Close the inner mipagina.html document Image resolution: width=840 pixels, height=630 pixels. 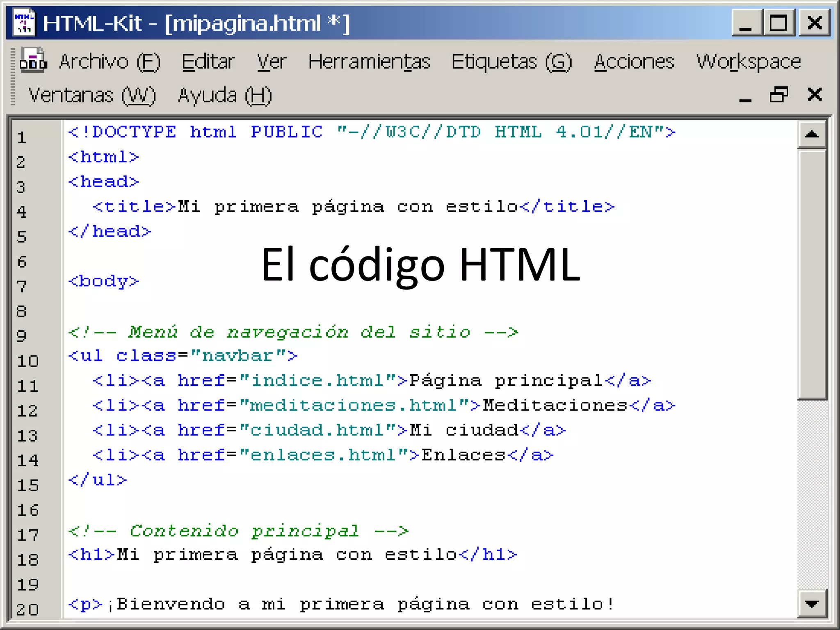click(815, 95)
